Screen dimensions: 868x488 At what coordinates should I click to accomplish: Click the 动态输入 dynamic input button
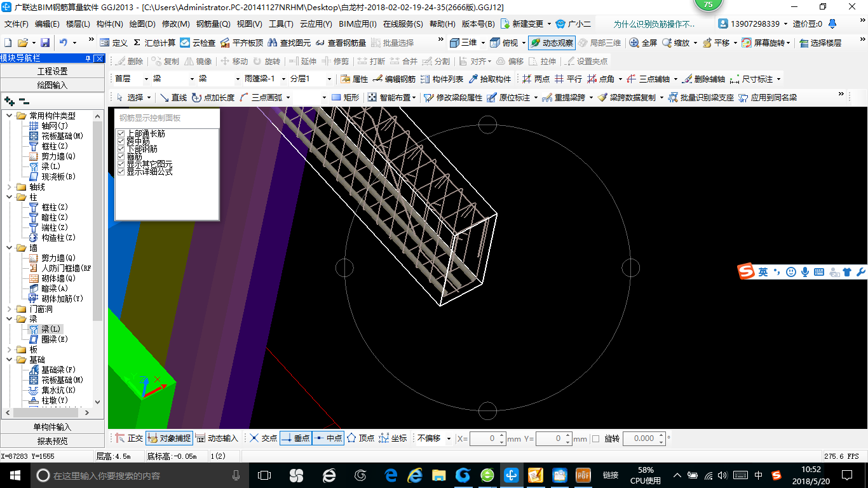217,438
